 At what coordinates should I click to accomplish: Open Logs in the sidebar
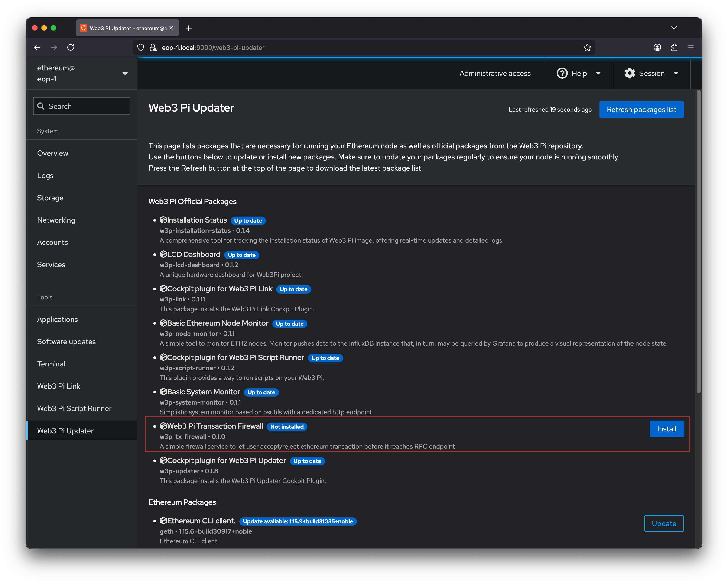(82, 175)
